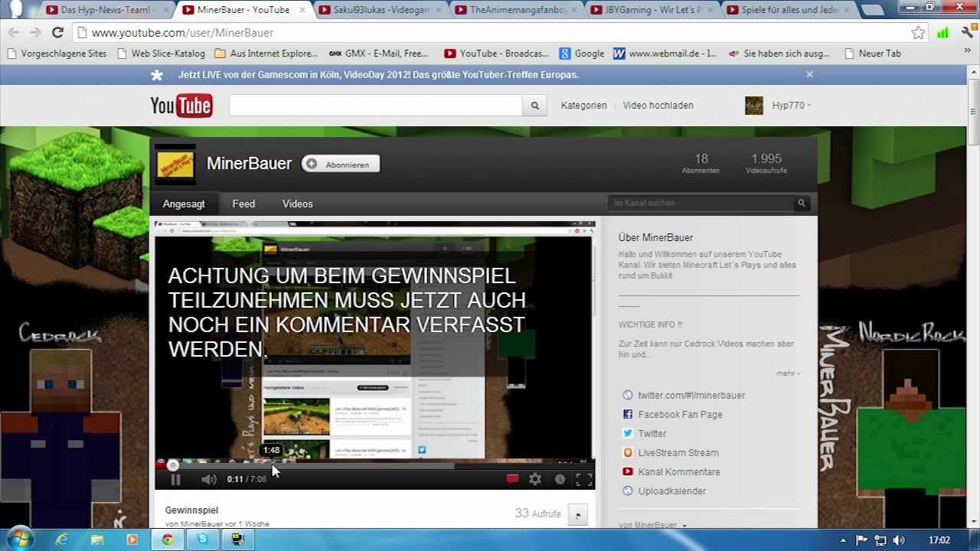
Task: Open Kategorien link
Action: (583, 106)
